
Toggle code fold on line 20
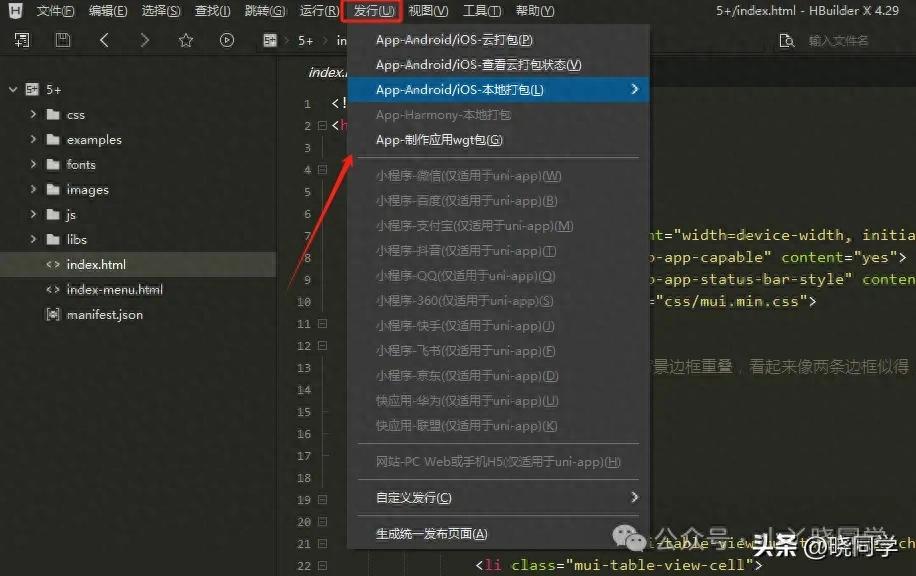tap(322, 522)
